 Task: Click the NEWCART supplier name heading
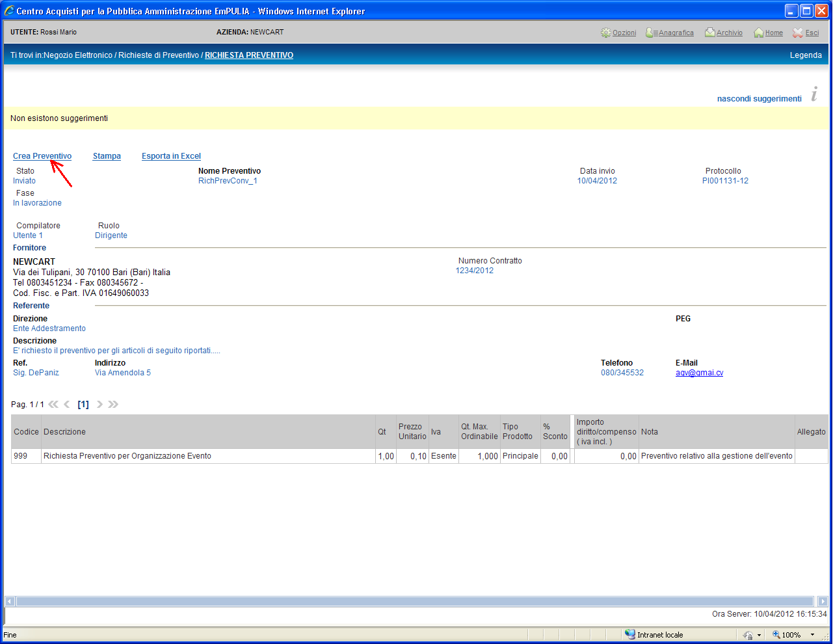click(34, 262)
